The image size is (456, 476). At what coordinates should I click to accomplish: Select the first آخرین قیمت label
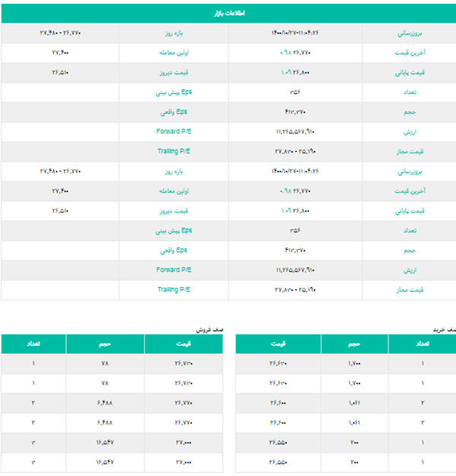pos(410,53)
